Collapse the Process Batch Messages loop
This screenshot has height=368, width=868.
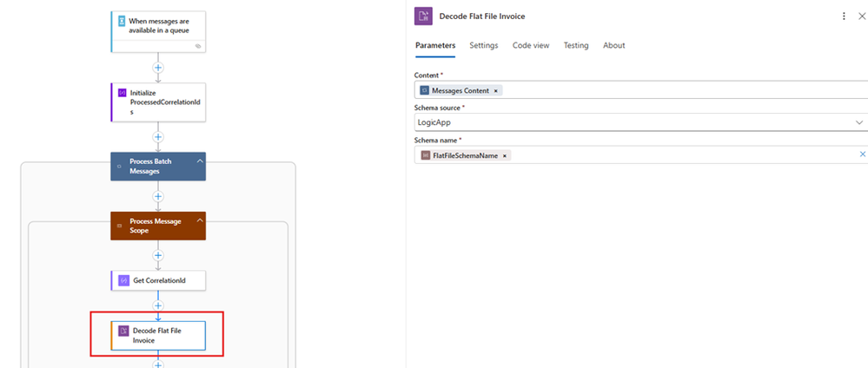pos(199,161)
